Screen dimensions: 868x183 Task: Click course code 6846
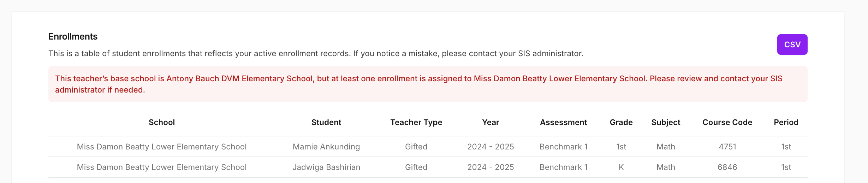tap(727, 167)
